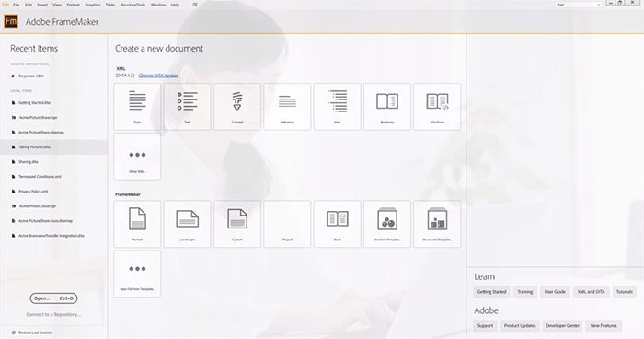The image size is (644, 339).
Task: Click Restore Last Session
Action: coord(35,333)
